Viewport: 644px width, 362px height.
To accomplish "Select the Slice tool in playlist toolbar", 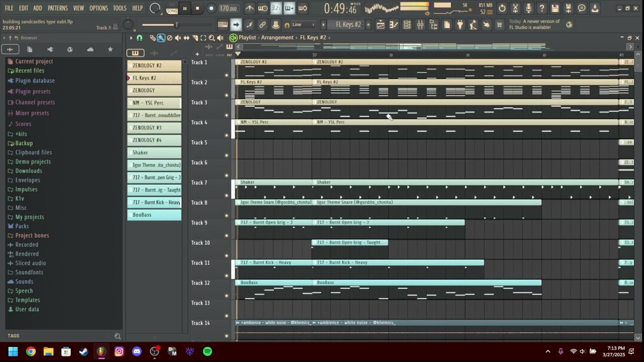I will click(195, 38).
